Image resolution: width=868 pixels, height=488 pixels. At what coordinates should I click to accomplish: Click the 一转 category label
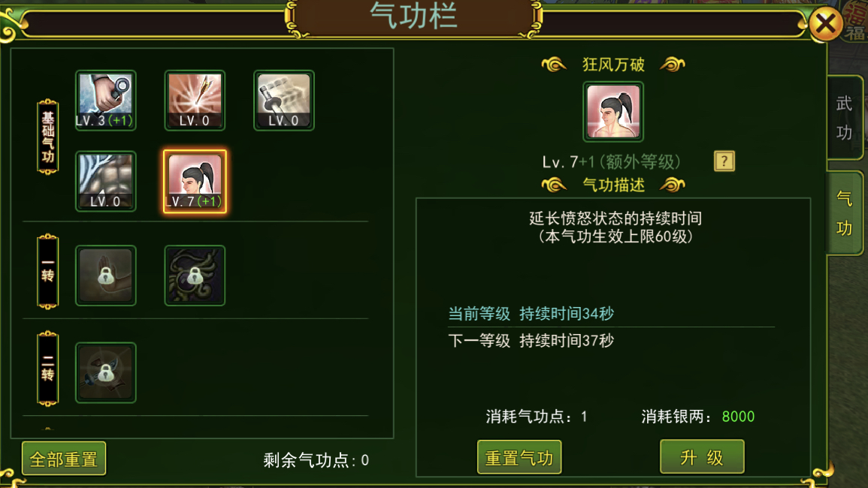coord(47,272)
